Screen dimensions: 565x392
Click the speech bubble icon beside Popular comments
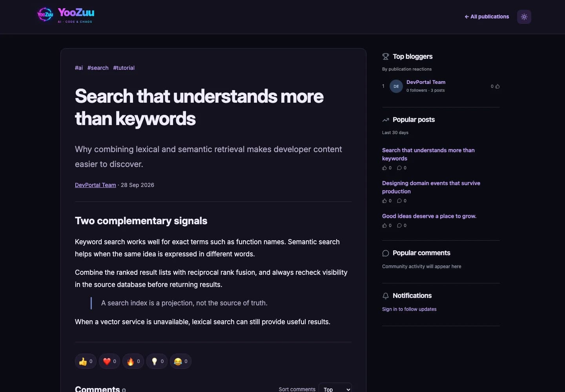386,253
